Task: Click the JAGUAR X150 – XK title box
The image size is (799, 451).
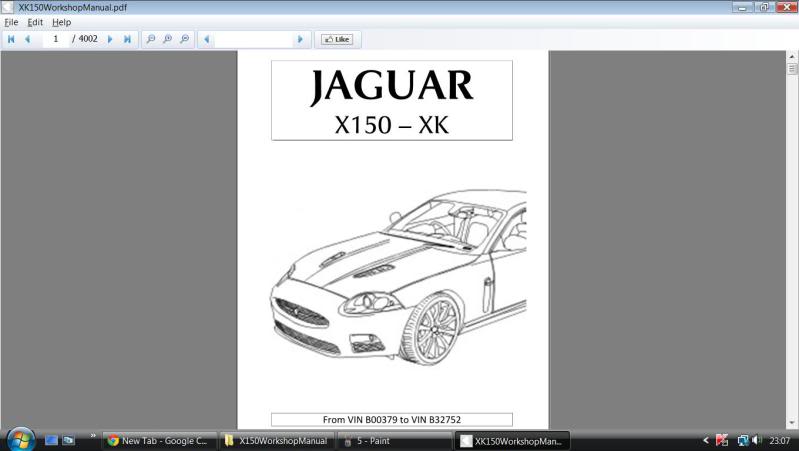Action: pyautogui.click(x=392, y=100)
